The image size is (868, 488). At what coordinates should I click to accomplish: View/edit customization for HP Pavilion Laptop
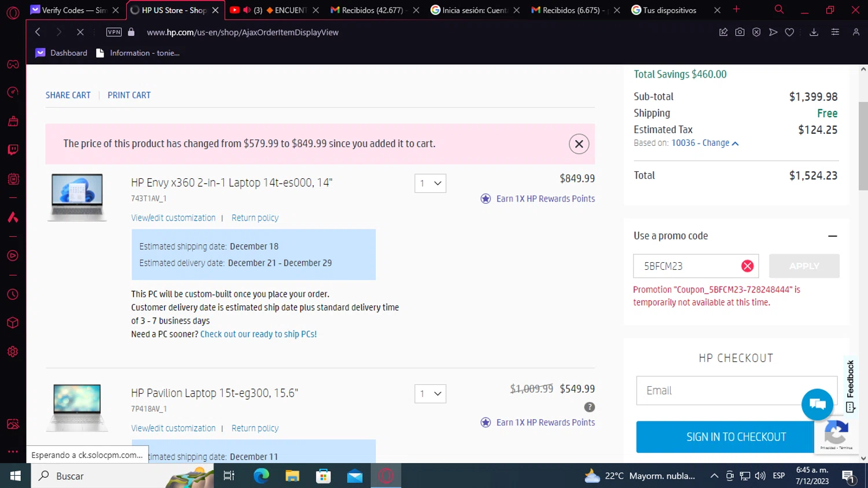coord(173,428)
